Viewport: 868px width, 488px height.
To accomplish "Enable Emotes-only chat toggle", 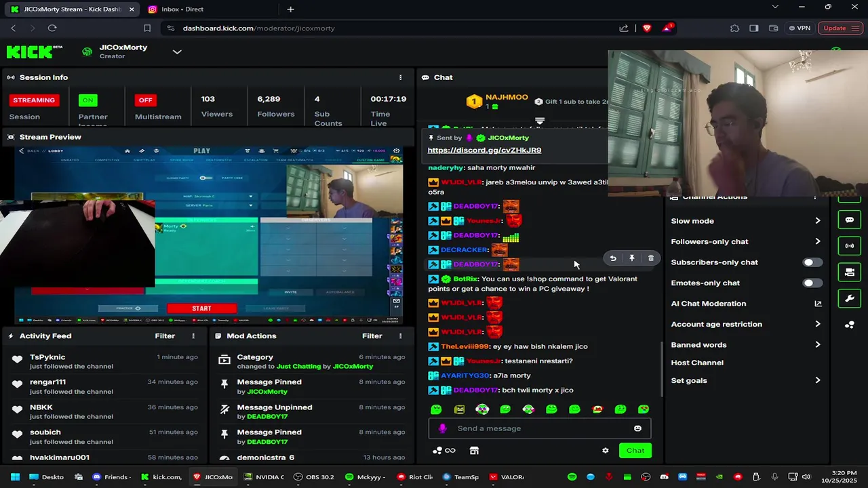I will point(812,283).
